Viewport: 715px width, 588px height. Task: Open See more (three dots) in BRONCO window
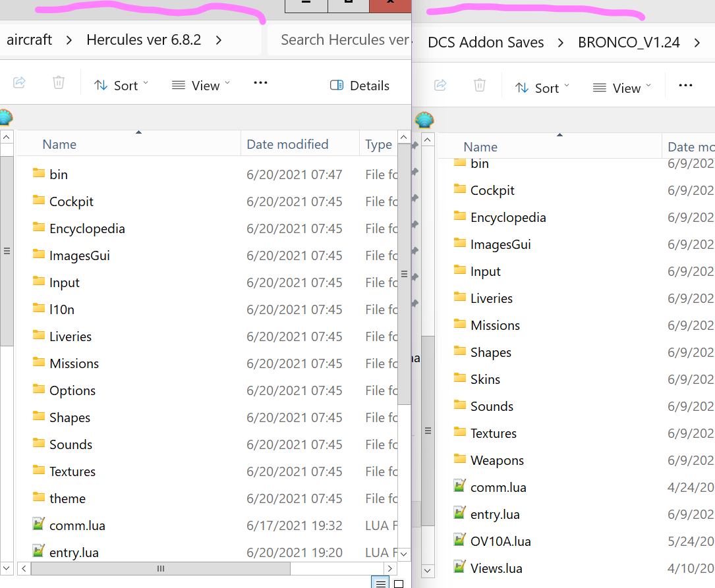pyautogui.click(x=685, y=86)
